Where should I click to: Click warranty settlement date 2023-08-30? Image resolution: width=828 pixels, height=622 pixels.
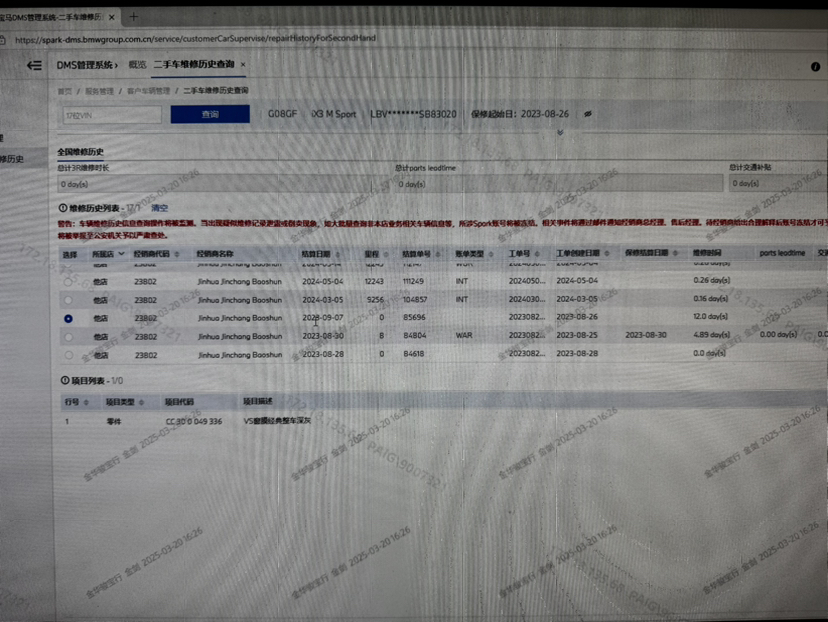tap(646, 335)
